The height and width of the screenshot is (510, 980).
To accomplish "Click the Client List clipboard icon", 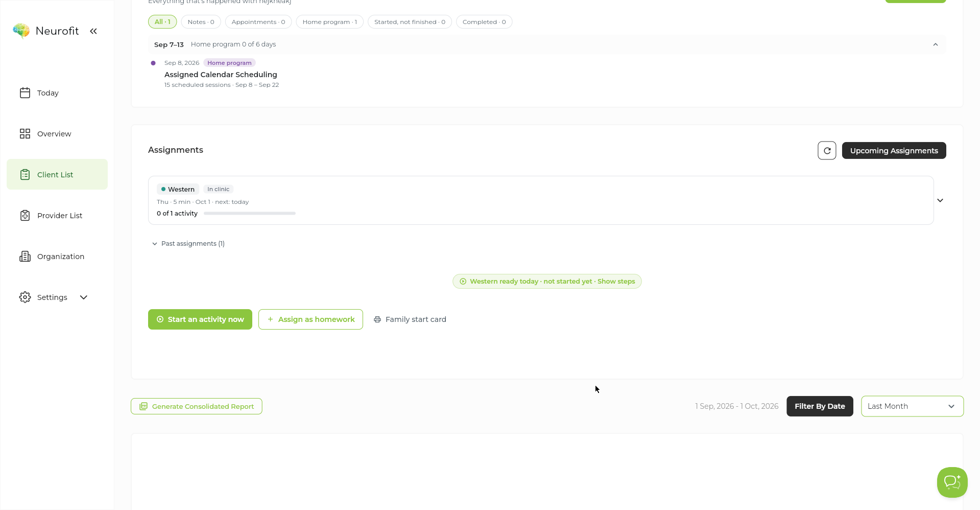I will [25, 174].
